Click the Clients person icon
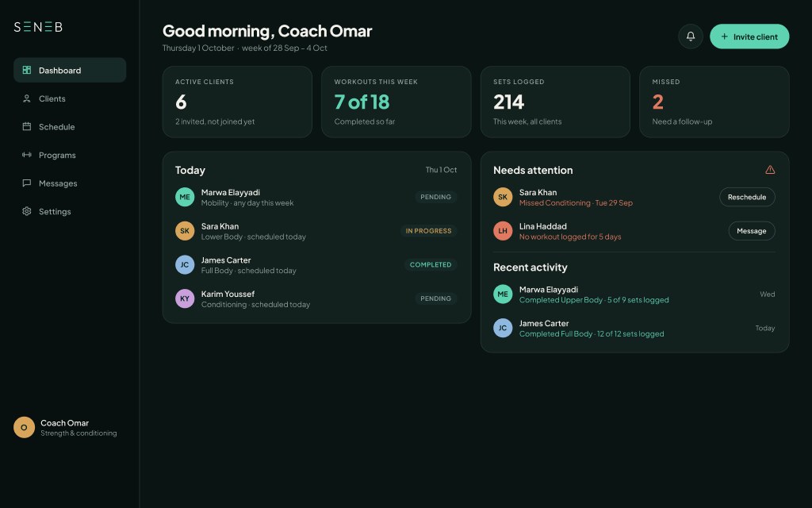 pyautogui.click(x=27, y=98)
